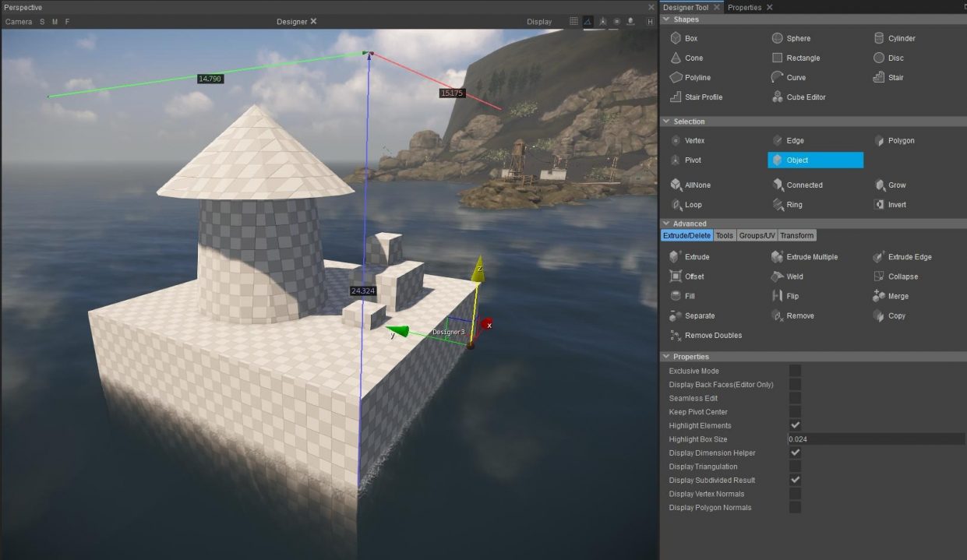The width and height of the screenshot is (967, 560).
Task: Enable Display Polygon Normals checkbox
Action: (x=795, y=507)
